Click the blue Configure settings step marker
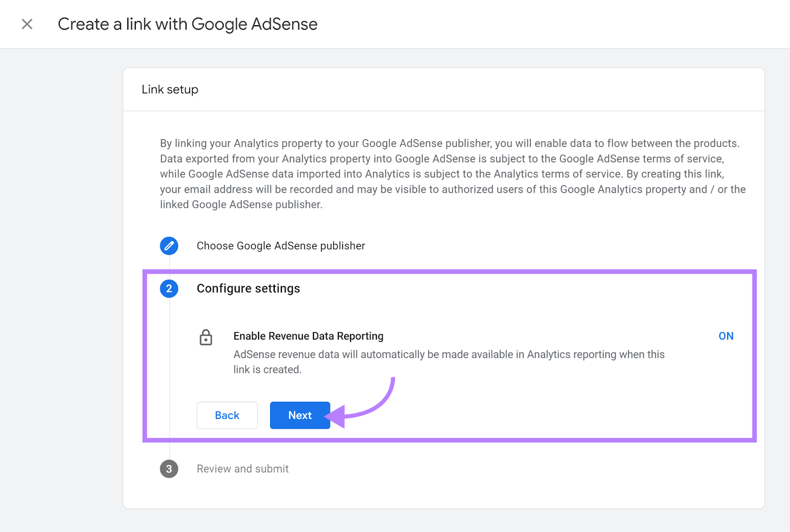The width and height of the screenshot is (790, 532). point(169,289)
